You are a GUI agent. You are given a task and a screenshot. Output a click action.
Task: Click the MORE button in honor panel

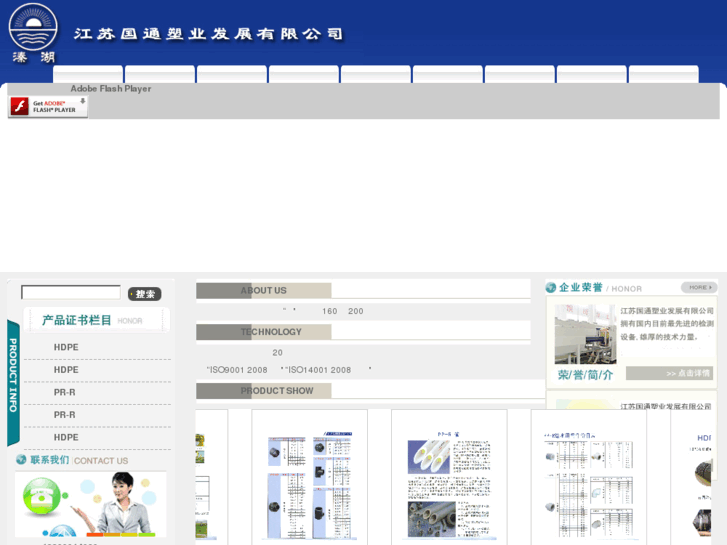(x=699, y=288)
